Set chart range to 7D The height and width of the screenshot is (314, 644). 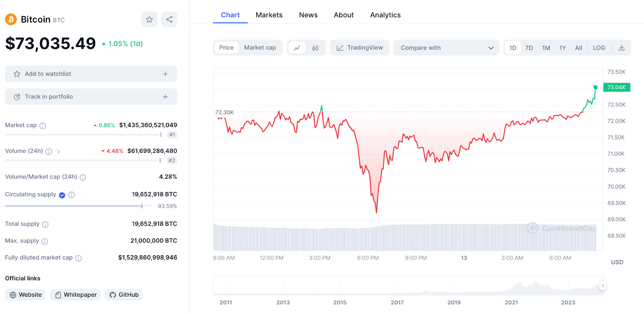(529, 48)
